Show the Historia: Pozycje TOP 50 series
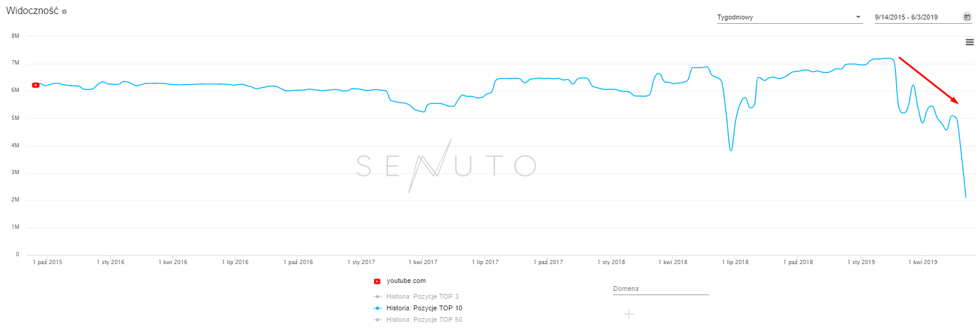The height and width of the screenshot is (328, 980). [424, 320]
